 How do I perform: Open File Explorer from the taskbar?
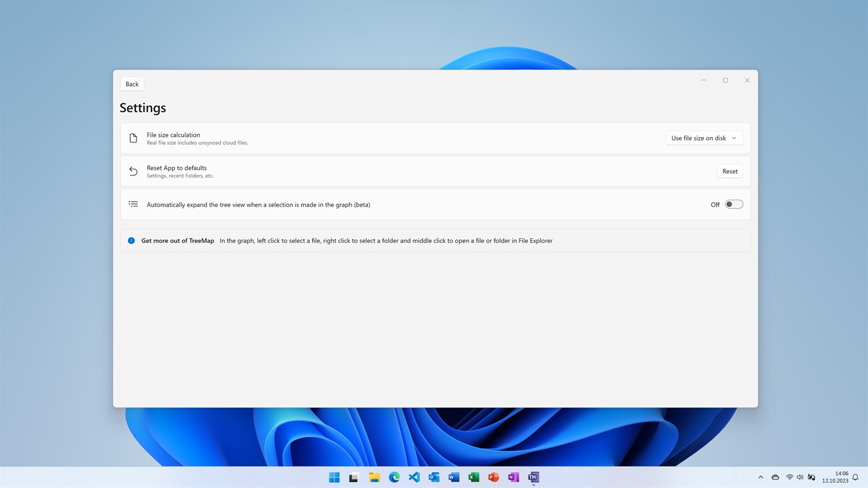point(374,477)
